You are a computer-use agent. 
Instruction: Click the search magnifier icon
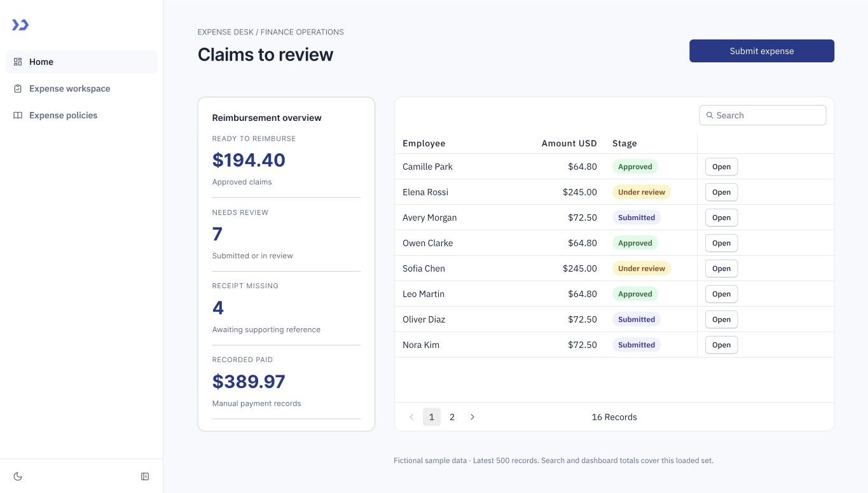(710, 115)
